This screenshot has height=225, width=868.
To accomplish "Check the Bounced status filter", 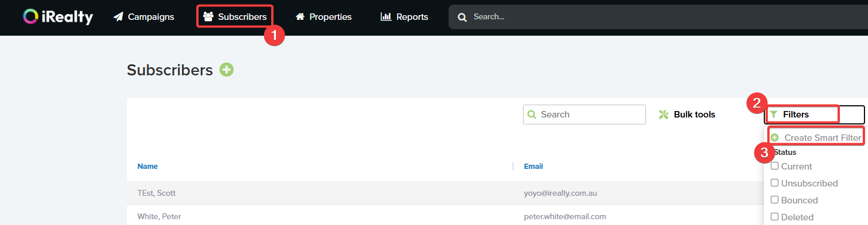I will pos(775,200).
